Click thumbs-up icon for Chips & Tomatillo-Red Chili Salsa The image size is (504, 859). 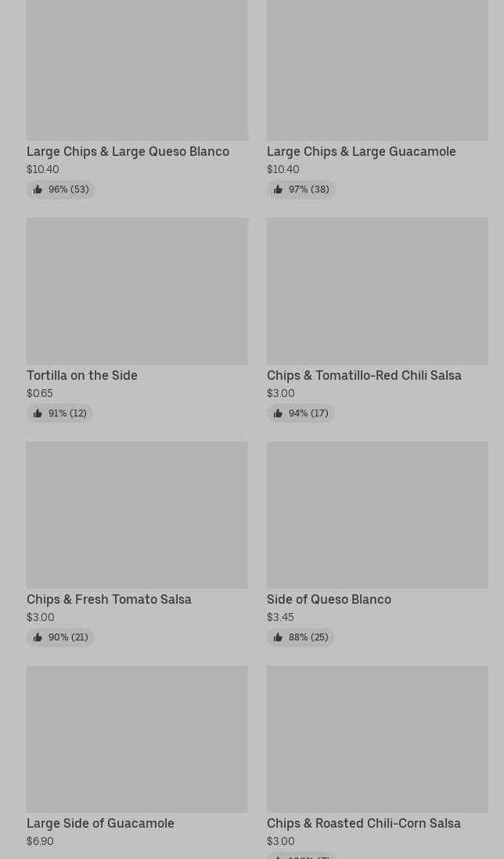click(278, 413)
